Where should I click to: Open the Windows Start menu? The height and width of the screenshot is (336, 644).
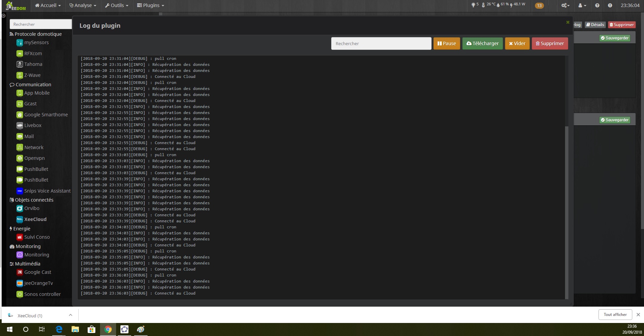click(x=9, y=329)
